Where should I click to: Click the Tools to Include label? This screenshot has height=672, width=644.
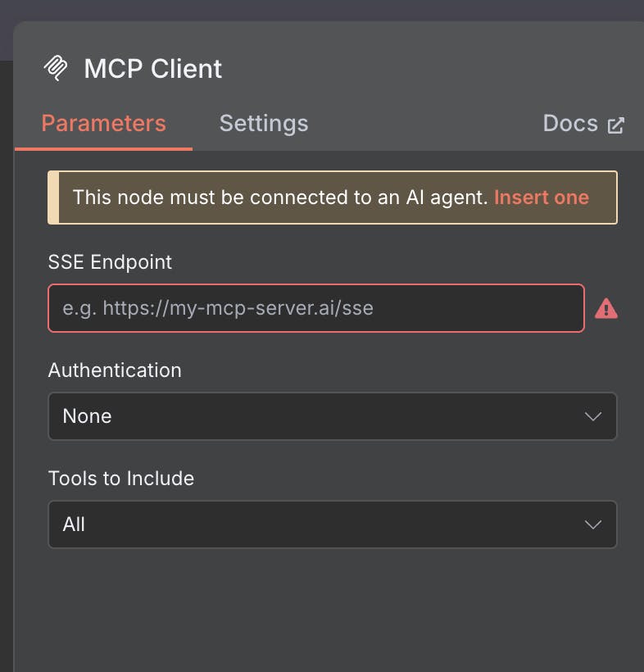(x=121, y=479)
